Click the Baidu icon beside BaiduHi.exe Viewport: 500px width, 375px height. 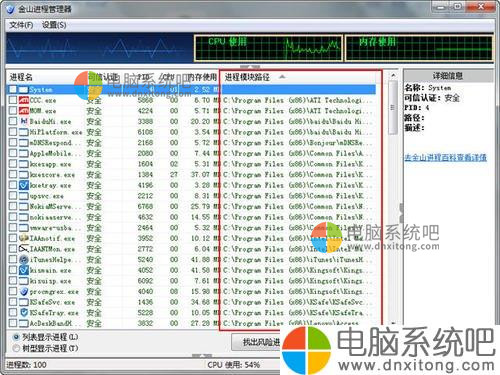pyautogui.click(x=24, y=121)
